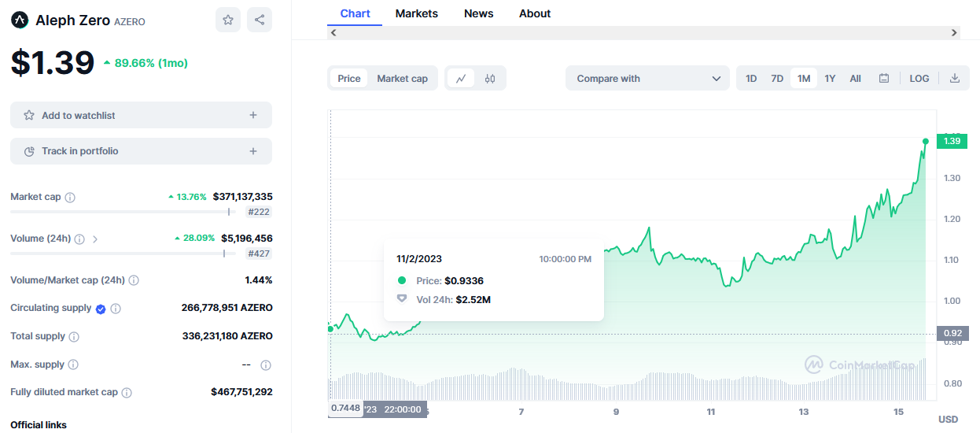This screenshot has height=433, width=980.
Task: Select 7D time range
Action: point(777,79)
